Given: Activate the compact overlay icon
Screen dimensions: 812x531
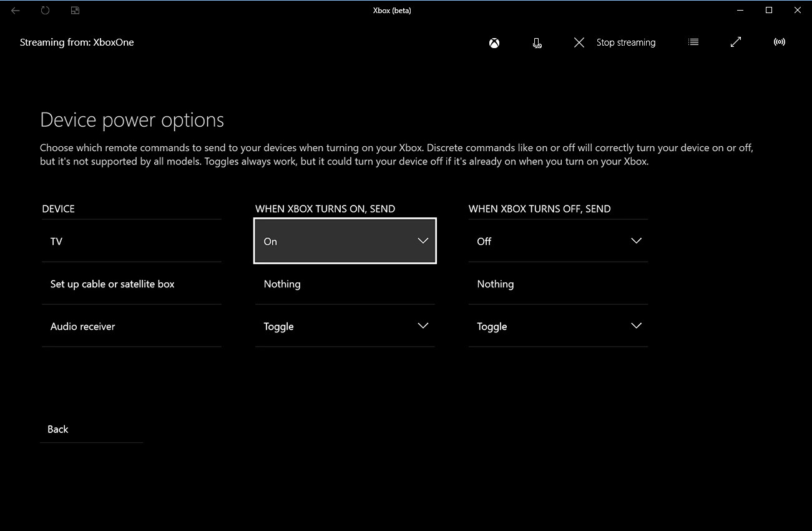Looking at the screenshot, I should click(74, 10).
